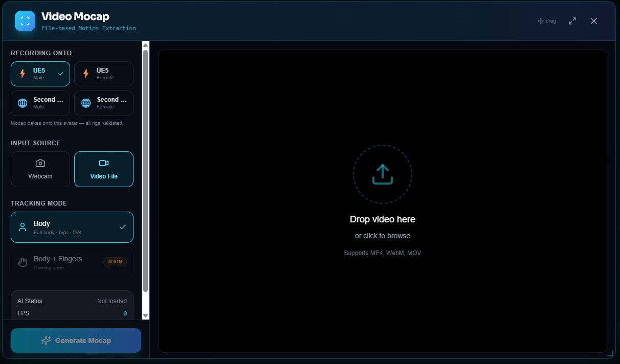
Task: Expand window with the fullscreen arrows icon
Action: pyautogui.click(x=572, y=21)
